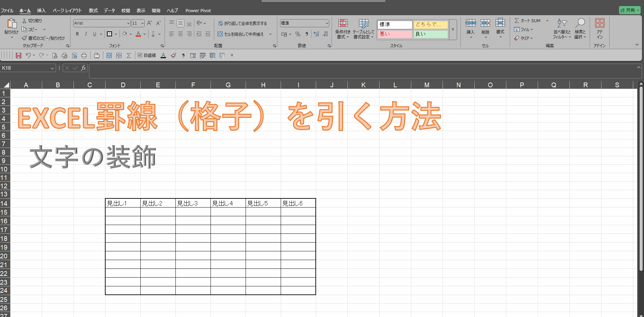This screenshot has height=317, width=644.
Task: Open the Arial font name dropdown
Action: [128, 23]
